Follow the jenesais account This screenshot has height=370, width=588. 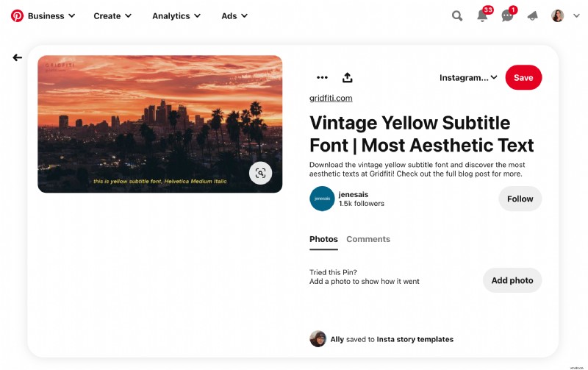pyautogui.click(x=520, y=199)
